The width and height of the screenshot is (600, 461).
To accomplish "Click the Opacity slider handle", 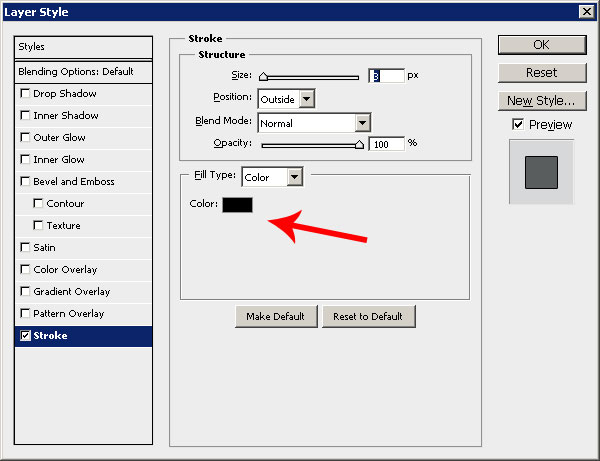I will coord(359,145).
